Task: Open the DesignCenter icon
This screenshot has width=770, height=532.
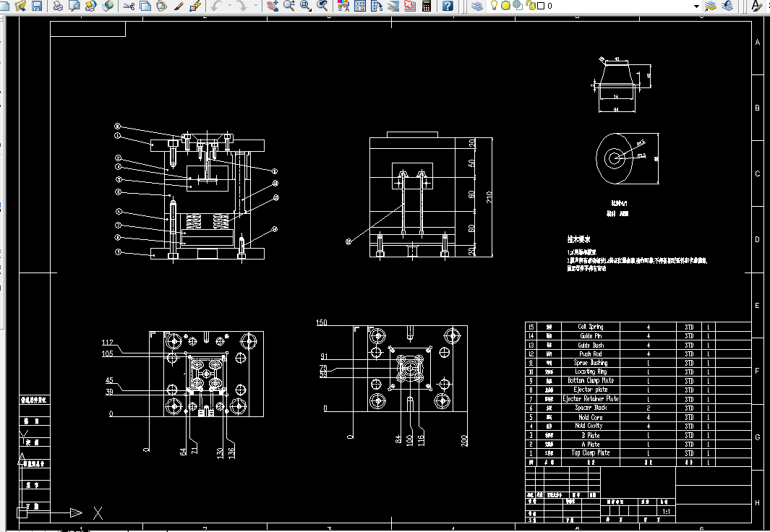Action: [360, 5]
